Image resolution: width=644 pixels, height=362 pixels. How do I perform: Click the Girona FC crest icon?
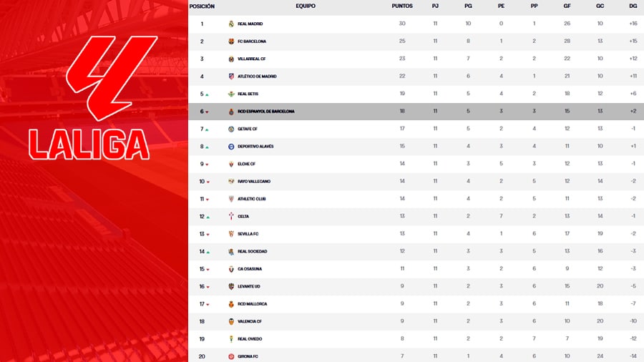coord(231,356)
